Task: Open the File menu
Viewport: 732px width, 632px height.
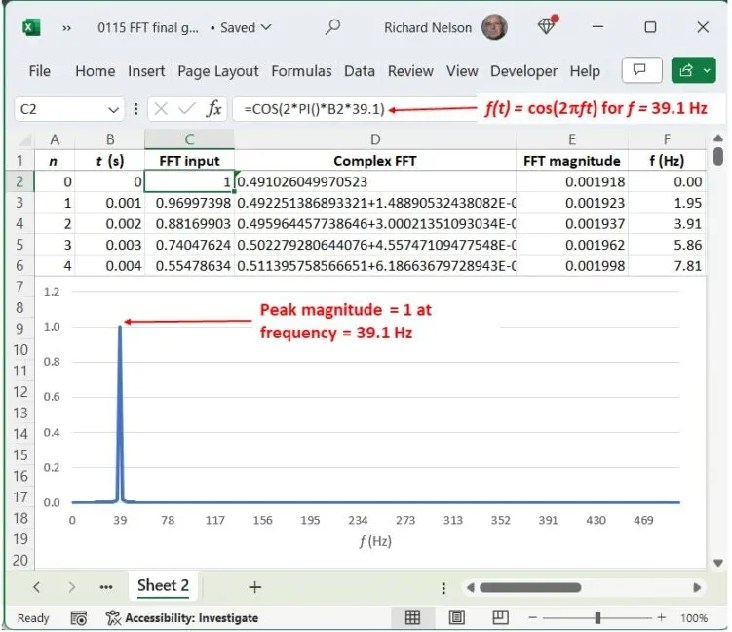Action: tap(40, 71)
